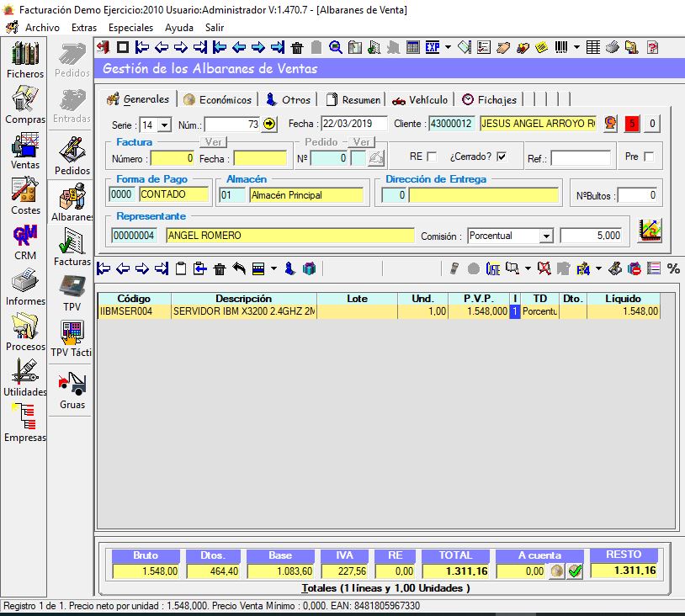685x616 pixels.
Task: Click the magnifier search icon in top toolbar
Action: click(336, 47)
